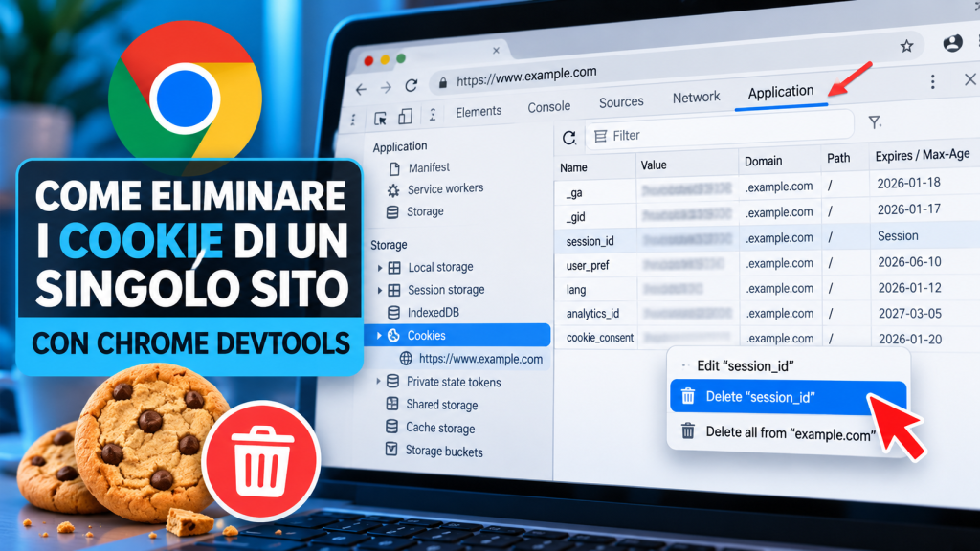Click the Service workers gear icon

393,190
